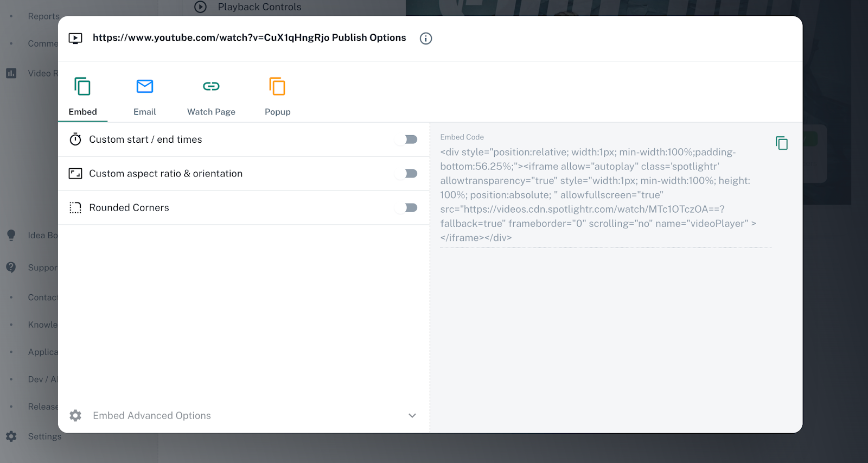Enable Custom start / end times toggle
868x463 pixels.
click(x=407, y=139)
